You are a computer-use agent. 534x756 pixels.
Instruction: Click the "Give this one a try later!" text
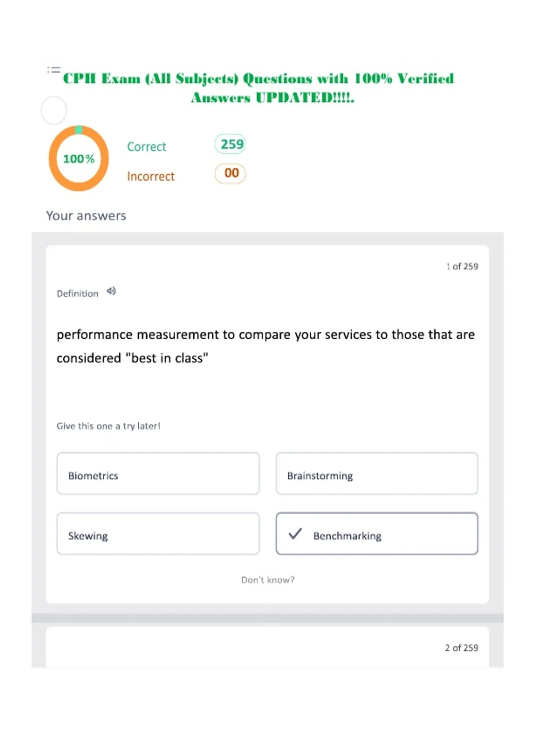109,426
